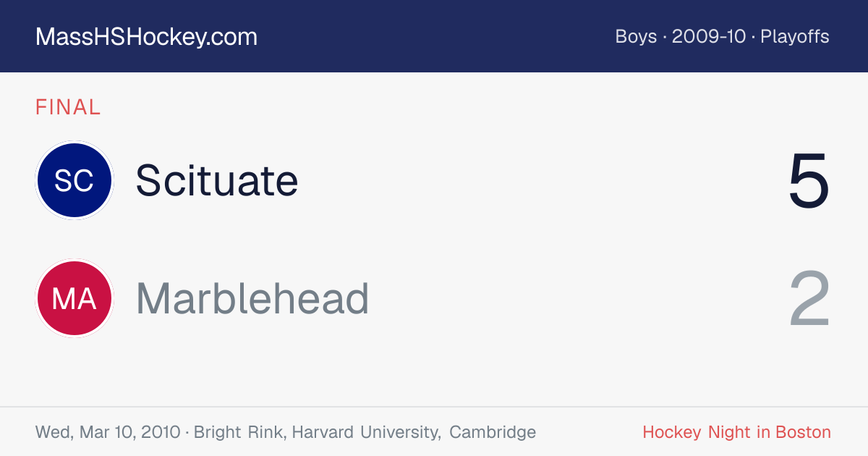This screenshot has width=868, height=456.
Task: Click blank space between Scituate and its score
Action: point(542,180)
